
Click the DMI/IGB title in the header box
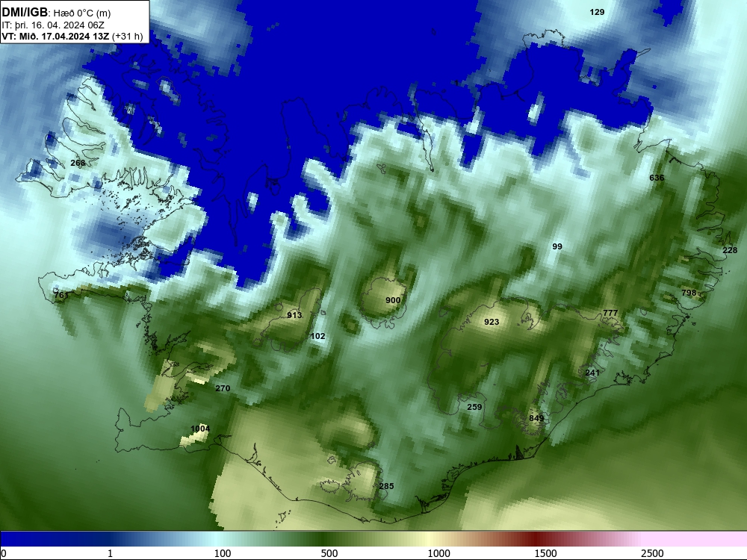(x=25, y=13)
